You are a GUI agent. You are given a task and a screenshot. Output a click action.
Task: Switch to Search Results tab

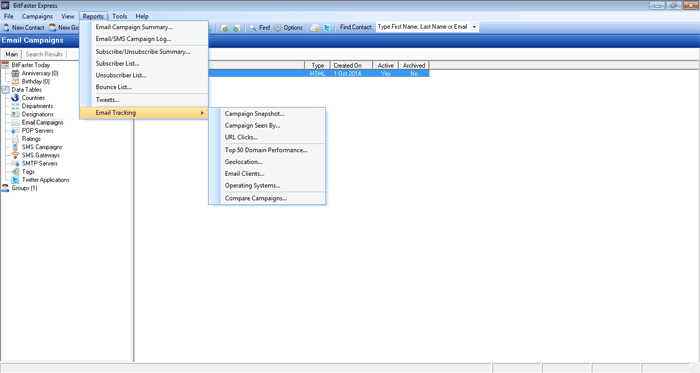pos(44,54)
